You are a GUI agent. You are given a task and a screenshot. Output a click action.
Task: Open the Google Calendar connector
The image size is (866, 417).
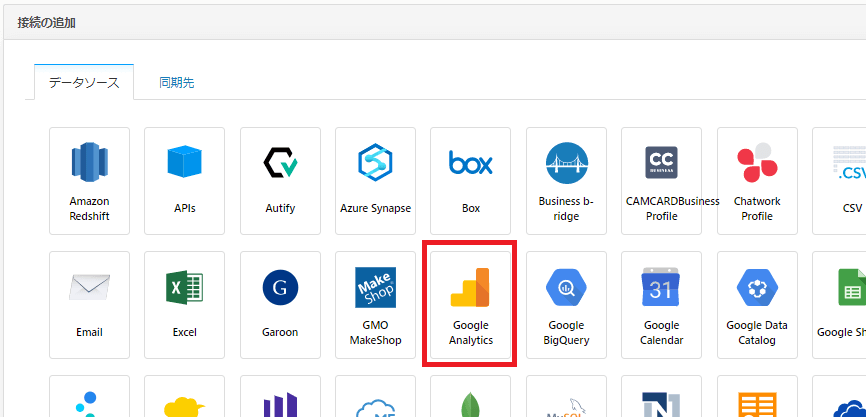point(662,305)
